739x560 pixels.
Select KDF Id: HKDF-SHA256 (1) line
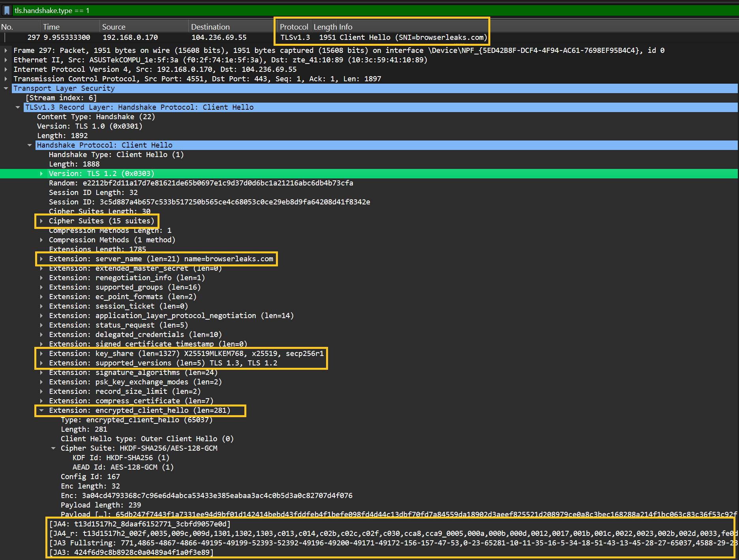[x=121, y=458]
